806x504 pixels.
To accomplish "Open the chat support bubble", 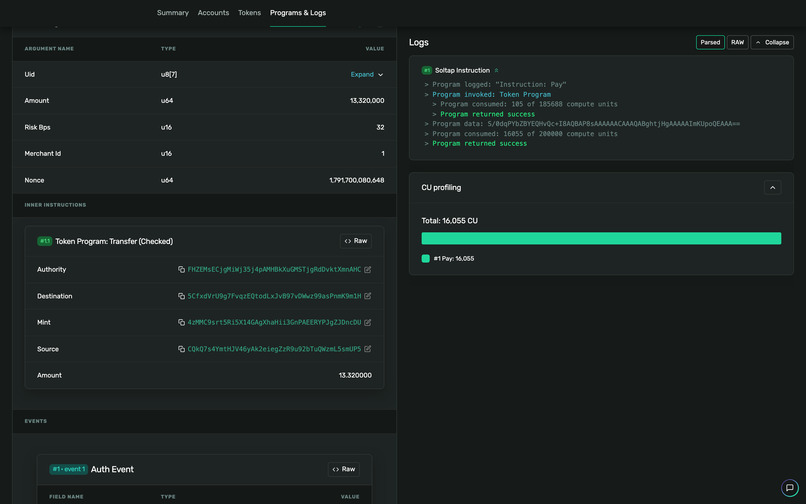I will coord(790,488).
